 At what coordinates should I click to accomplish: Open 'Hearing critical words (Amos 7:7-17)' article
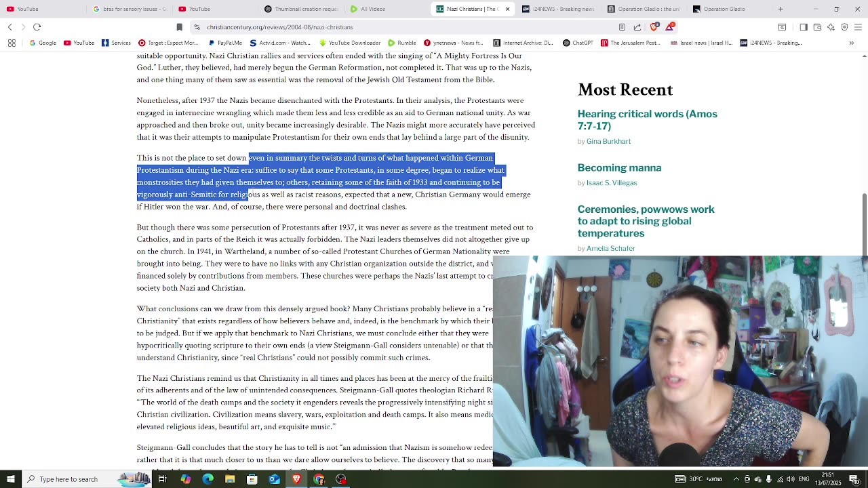647,120
